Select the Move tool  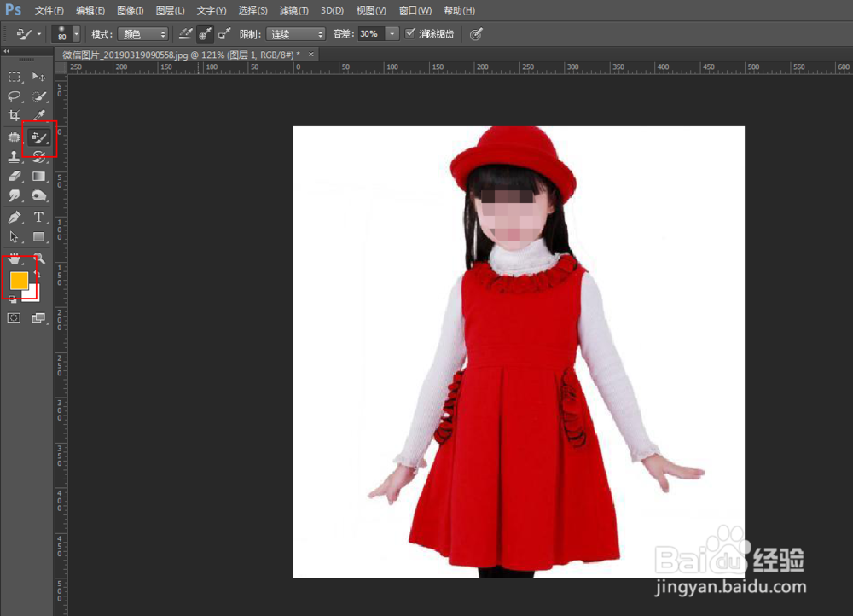(x=38, y=77)
